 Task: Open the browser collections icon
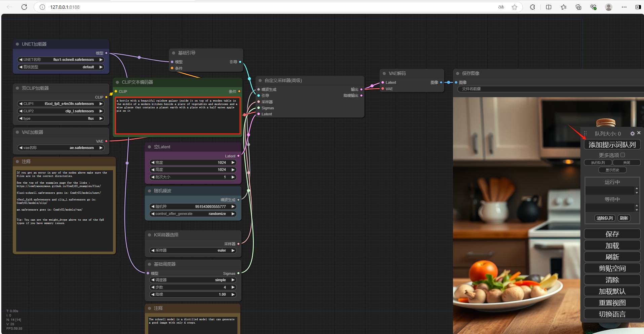(578, 7)
